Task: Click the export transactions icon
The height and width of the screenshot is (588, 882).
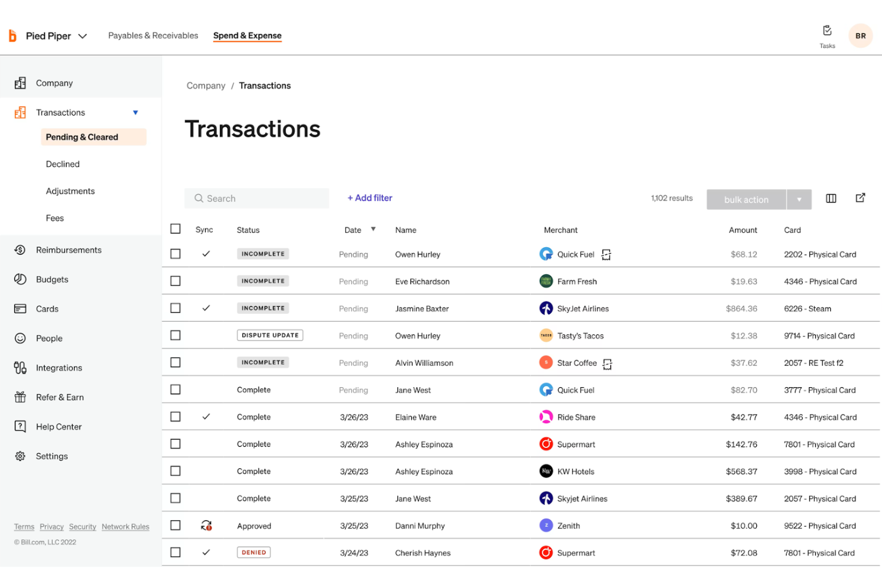Action: [x=860, y=198]
